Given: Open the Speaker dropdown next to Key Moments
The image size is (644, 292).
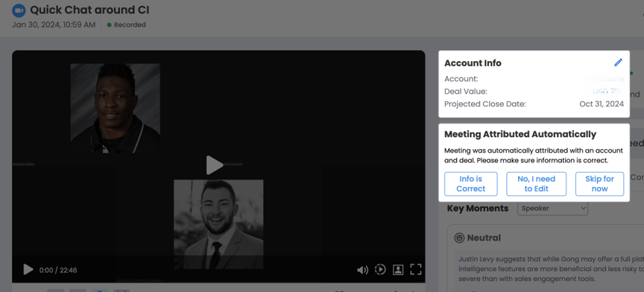Looking at the screenshot, I should tap(552, 209).
